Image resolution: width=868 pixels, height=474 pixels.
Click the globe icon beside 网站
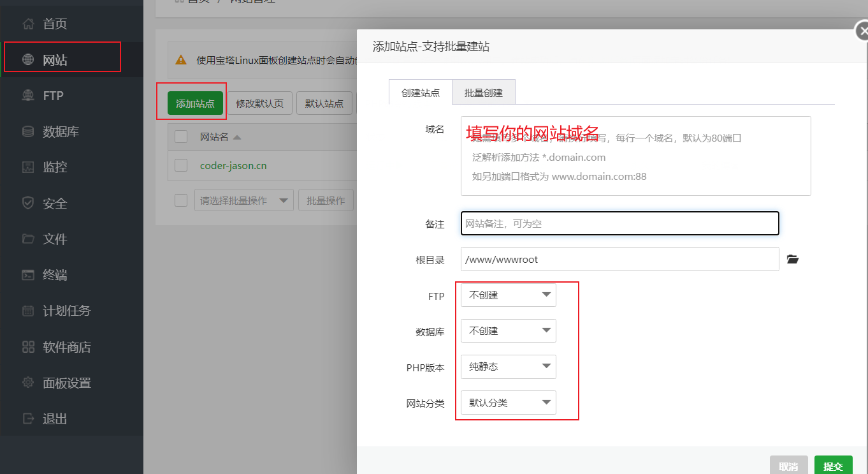28,60
